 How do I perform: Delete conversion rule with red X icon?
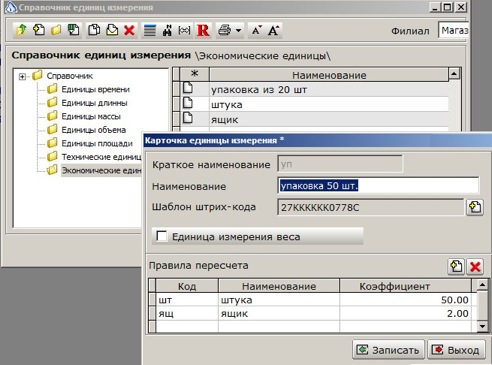475,266
